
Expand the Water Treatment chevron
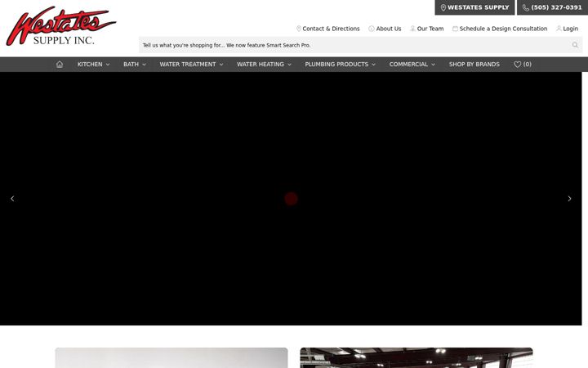pos(221,65)
